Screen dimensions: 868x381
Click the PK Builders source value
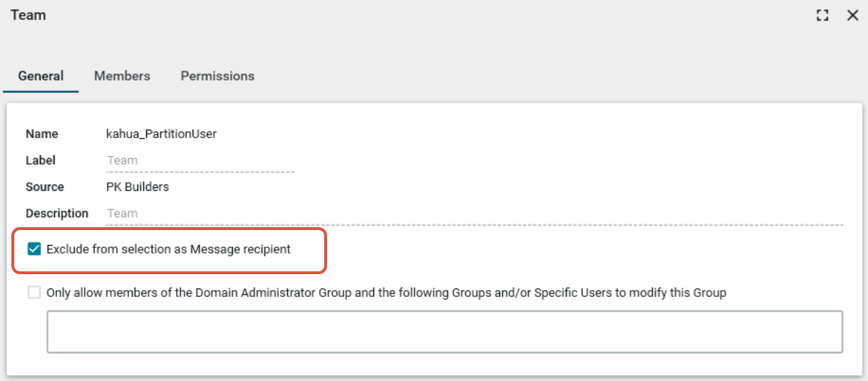click(138, 187)
